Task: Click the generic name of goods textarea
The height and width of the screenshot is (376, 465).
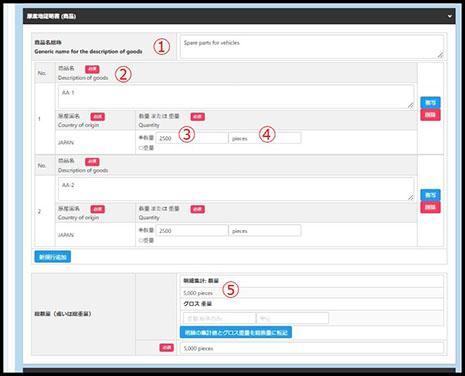Action: (x=312, y=47)
